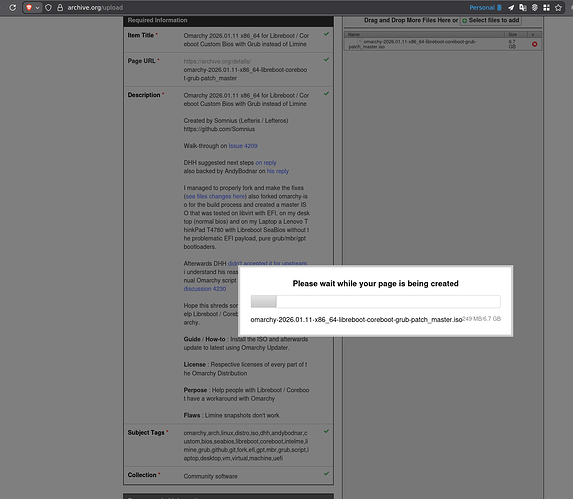View site security via the padlock icon
The height and width of the screenshot is (499, 573).
click(x=60, y=7)
